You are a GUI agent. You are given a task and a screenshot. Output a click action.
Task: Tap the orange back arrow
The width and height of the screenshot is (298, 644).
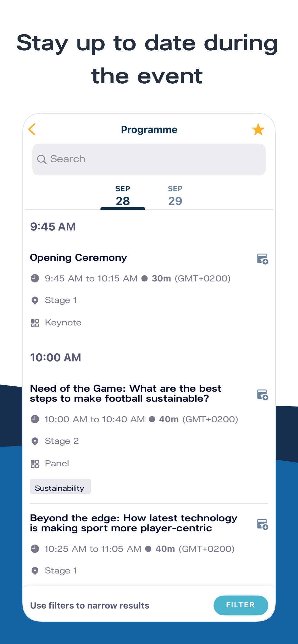pos(32,129)
